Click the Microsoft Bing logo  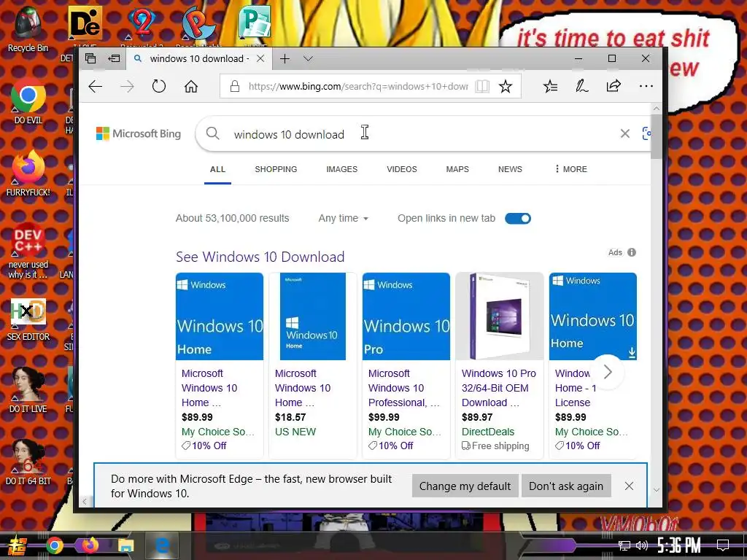(139, 134)
